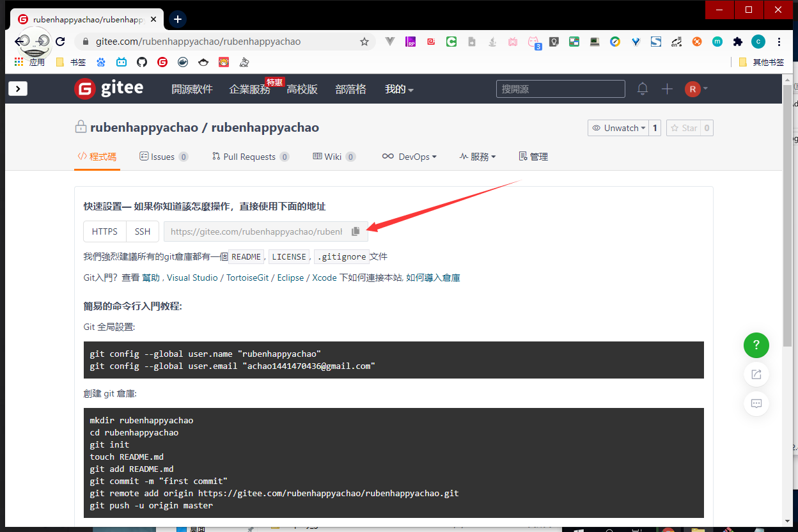Toggle the Unwatch repository button
This screenshot has height=532, width=798.
618,128
